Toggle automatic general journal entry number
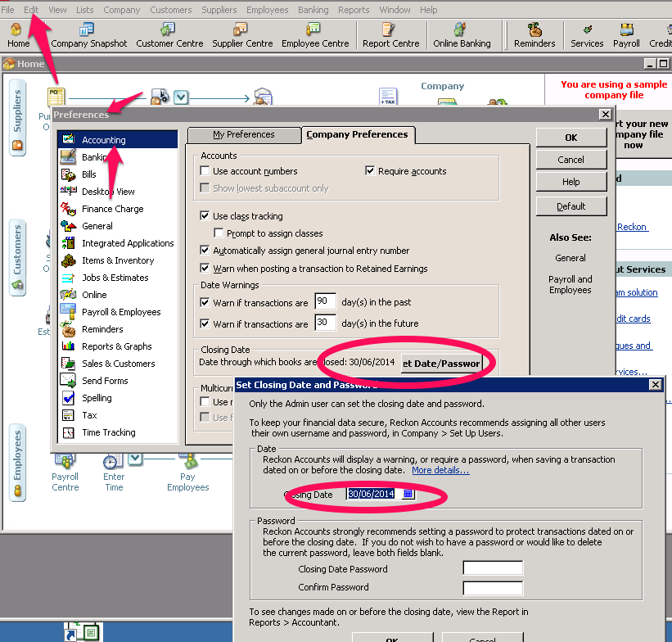Viewport: 672px width, 642px height. tap(205, 250)
